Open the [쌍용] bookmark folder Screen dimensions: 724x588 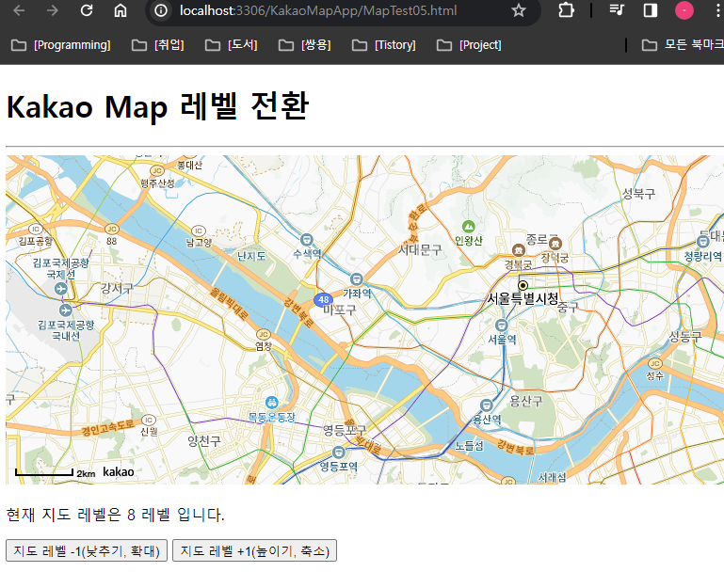305,45
